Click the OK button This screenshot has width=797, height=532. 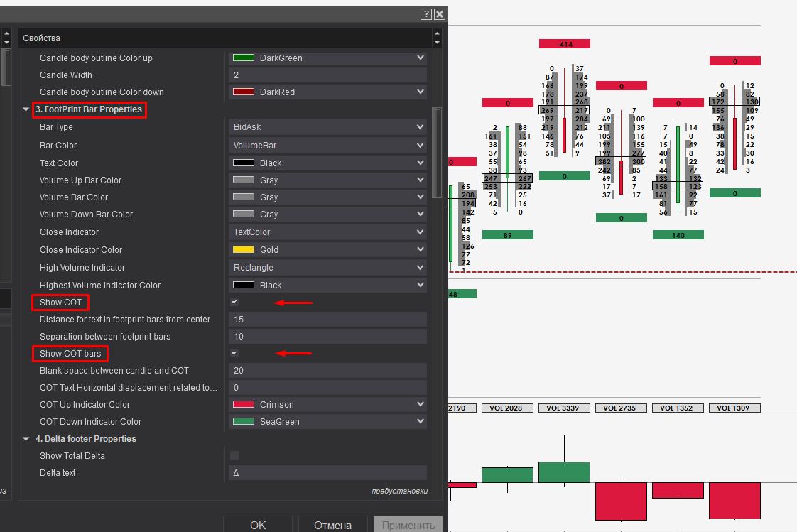(258, 525)
